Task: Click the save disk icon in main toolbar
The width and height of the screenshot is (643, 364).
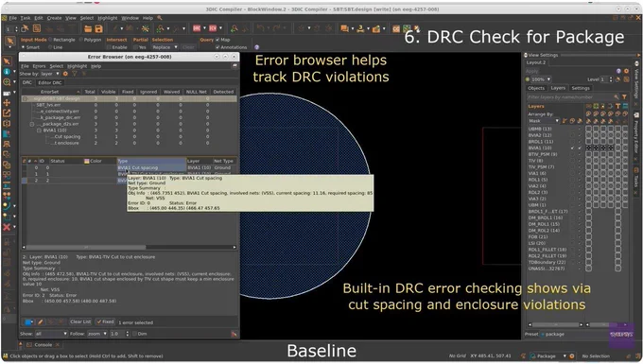Action: (x=98, y=28)
